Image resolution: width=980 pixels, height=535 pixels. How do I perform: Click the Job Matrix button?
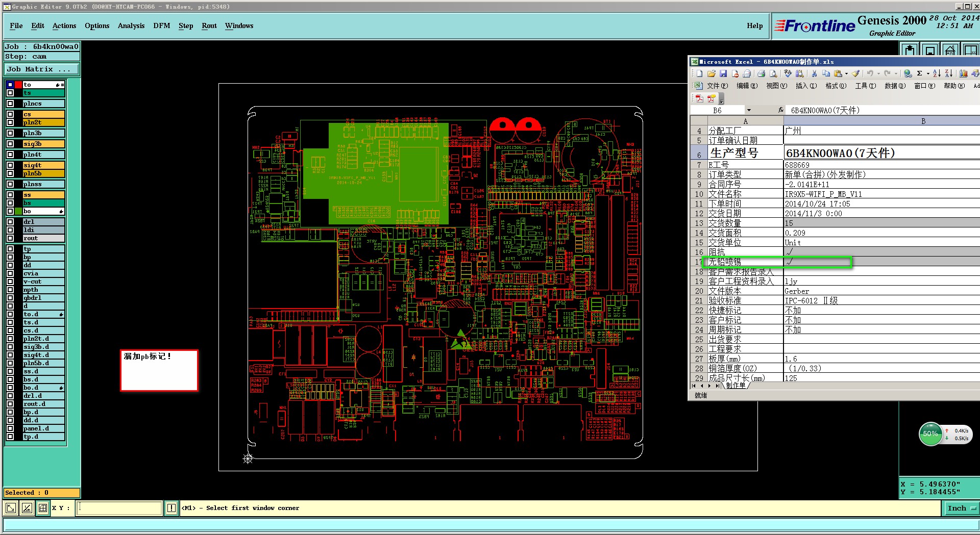point(42,69)
